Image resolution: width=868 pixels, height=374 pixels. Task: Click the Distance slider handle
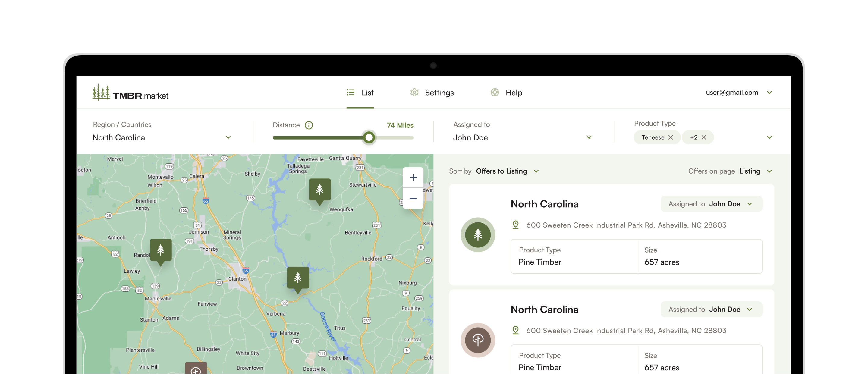point(369,137)
